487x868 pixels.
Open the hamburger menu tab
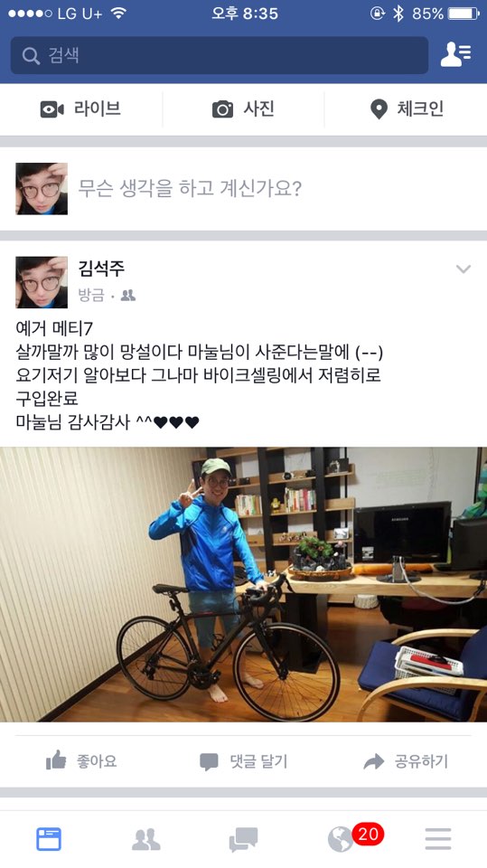pyautogui.click(x=438, y=839)
